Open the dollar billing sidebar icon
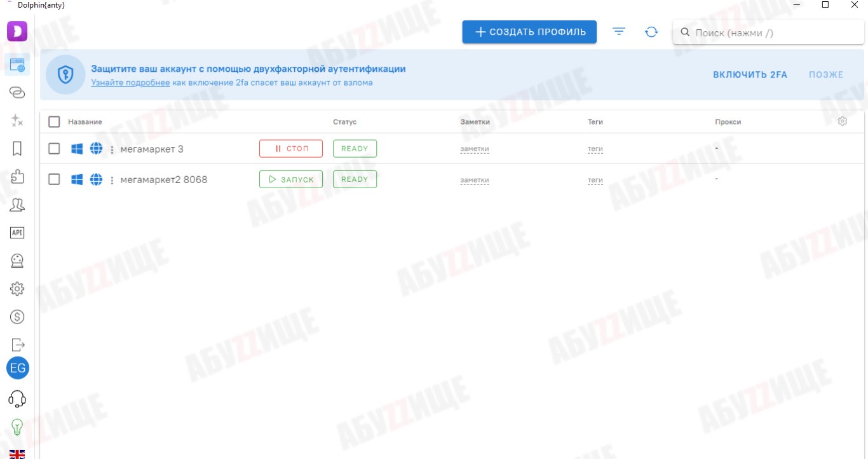The height and width of the screenshot is (459, 868). (x=17, y=317)
